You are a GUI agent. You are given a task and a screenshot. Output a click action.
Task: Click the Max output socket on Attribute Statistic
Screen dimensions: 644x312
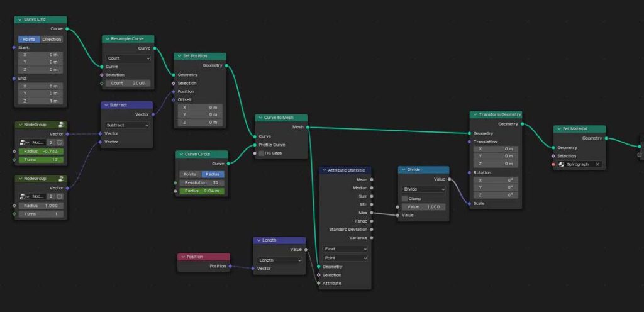click(x=371, y=213)
